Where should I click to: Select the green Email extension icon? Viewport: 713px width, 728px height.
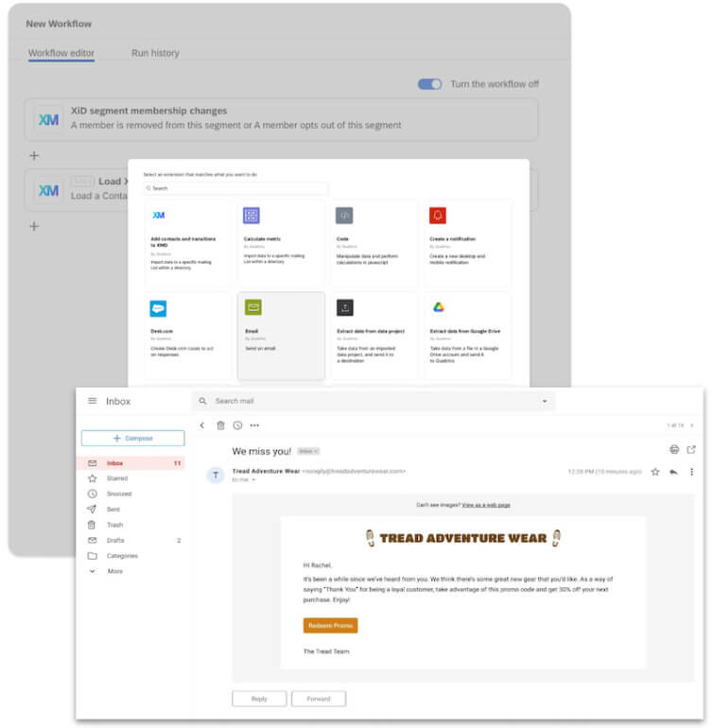[253, 307]
